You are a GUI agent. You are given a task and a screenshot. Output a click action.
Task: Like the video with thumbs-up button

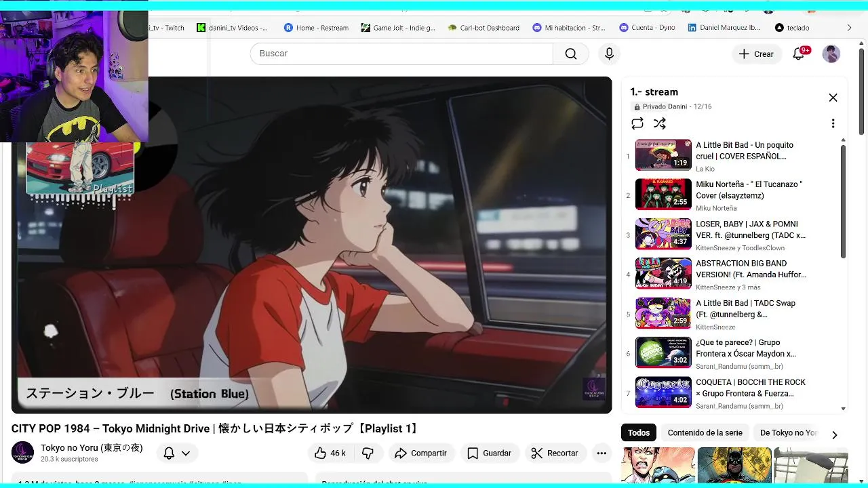click(330, 453)
